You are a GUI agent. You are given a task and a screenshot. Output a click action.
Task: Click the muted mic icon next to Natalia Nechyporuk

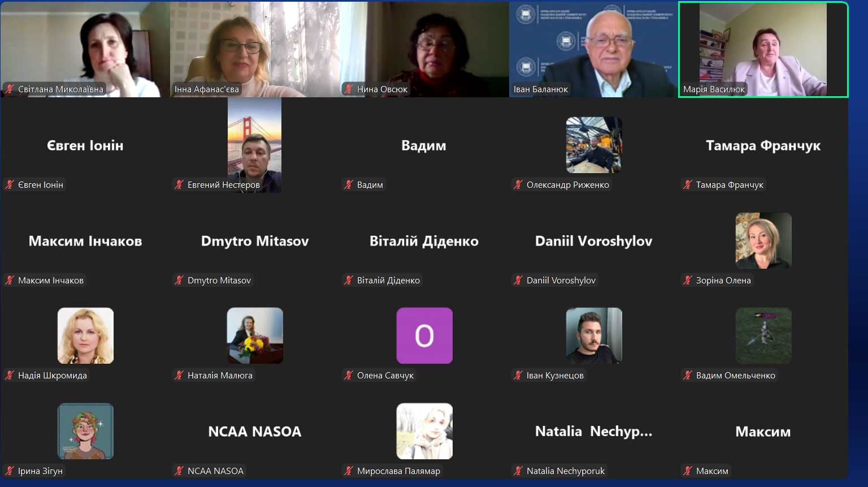point(518,471)
